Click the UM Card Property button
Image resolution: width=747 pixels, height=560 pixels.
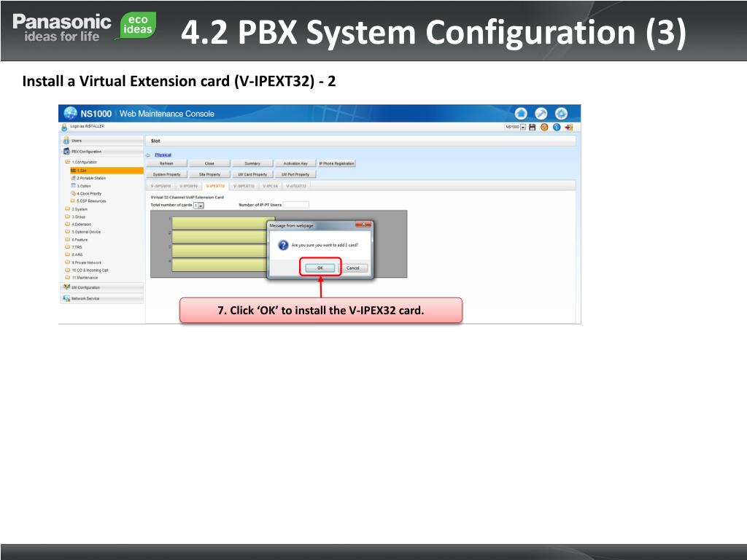pos(252,174)
